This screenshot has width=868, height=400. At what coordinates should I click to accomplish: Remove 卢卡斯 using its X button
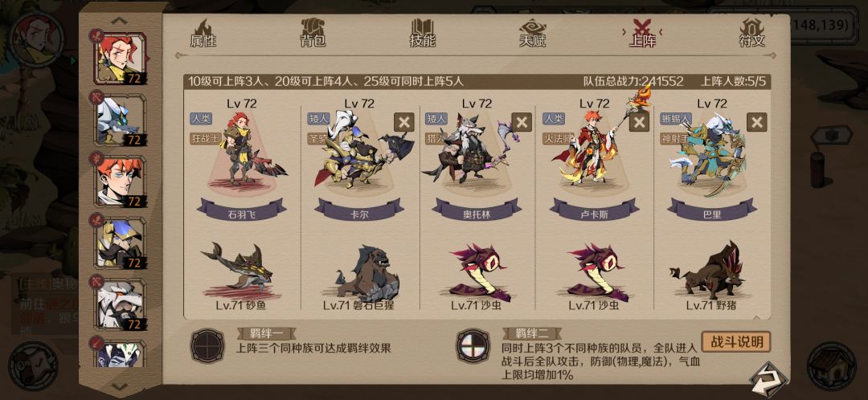640,122
